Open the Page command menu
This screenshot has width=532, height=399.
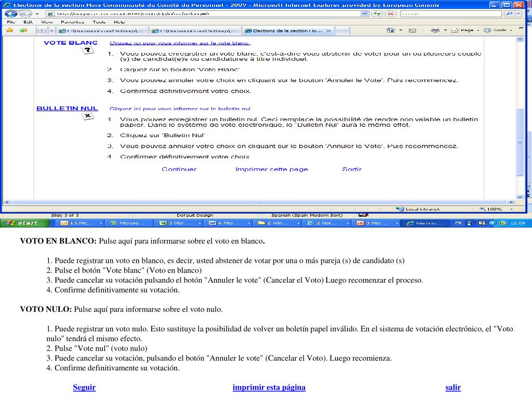(x=465, y=30)
